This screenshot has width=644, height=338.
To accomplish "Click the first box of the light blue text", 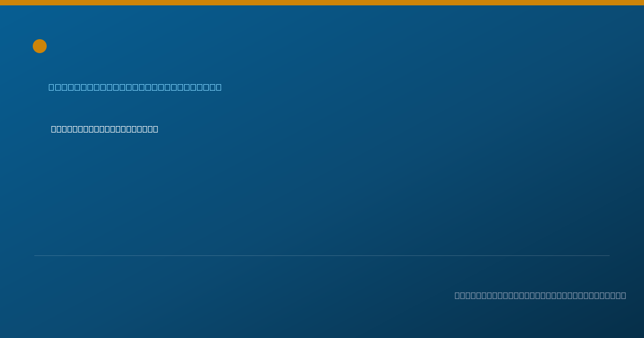I will [51, 87].
